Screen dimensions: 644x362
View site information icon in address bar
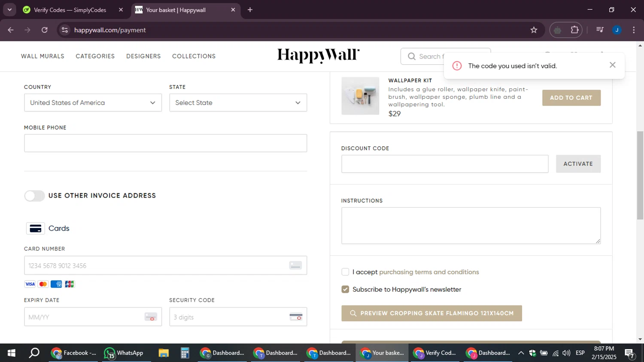point(65,30)
